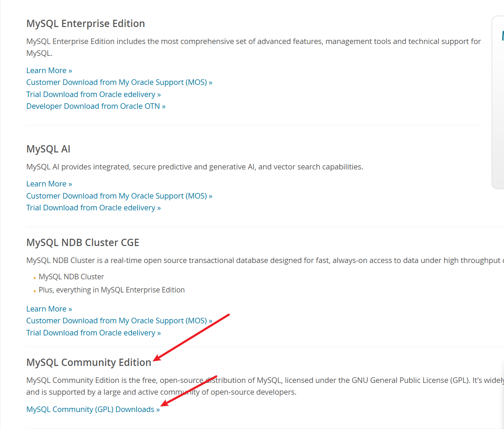The height and width of the screenshot is (429, 504).
Task: Select the MySQL AI heading
Action: (x=48, y=149)
